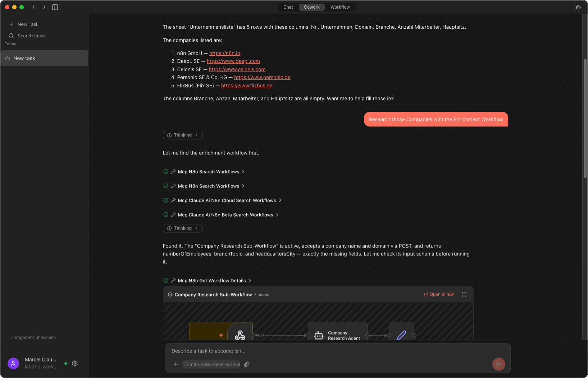
Task: Select the Cowork tab
Action: (x=311, y=7)
